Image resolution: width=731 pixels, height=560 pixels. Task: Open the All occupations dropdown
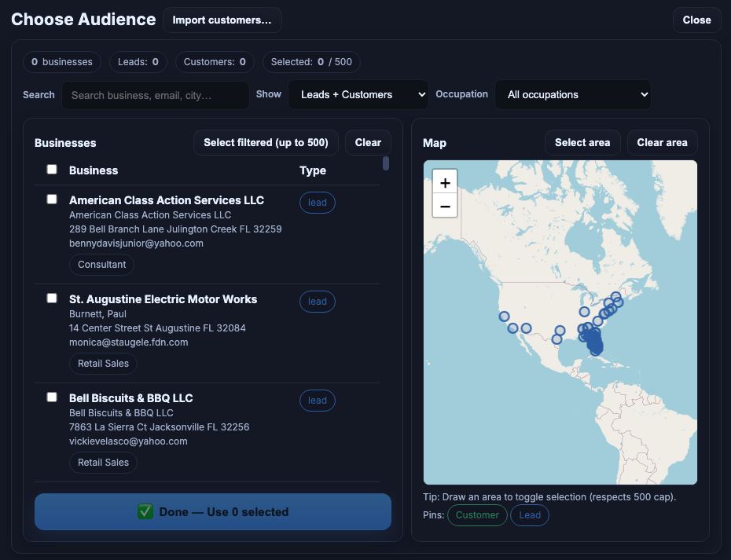(572, 94)
